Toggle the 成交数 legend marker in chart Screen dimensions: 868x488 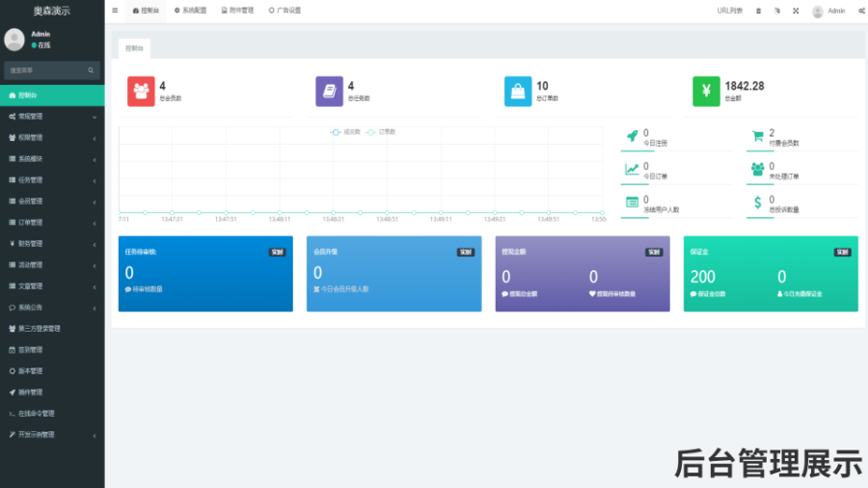click(x=336, y=132)
